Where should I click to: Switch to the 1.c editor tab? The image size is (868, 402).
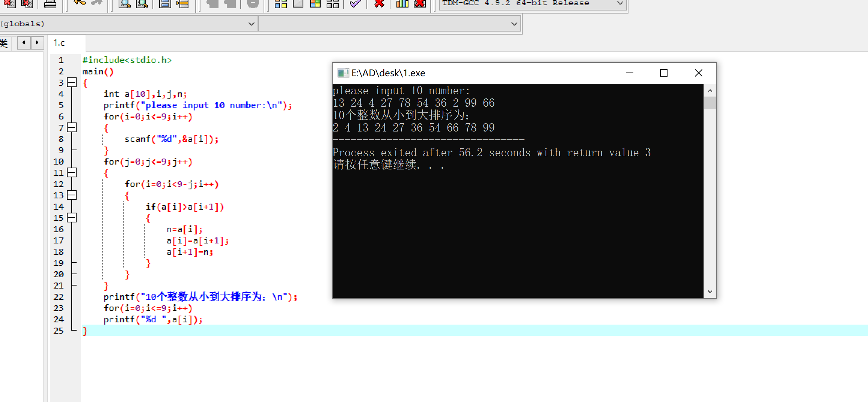point(59,43)
